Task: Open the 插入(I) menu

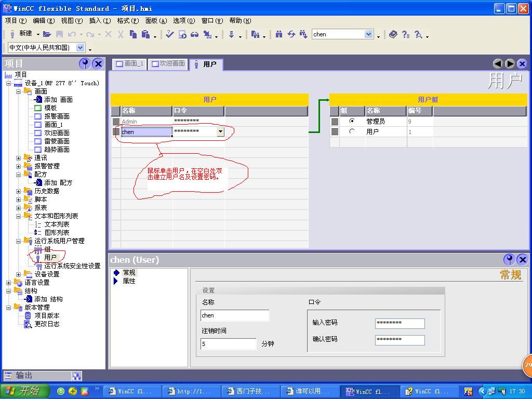Action: pos(100,21)
